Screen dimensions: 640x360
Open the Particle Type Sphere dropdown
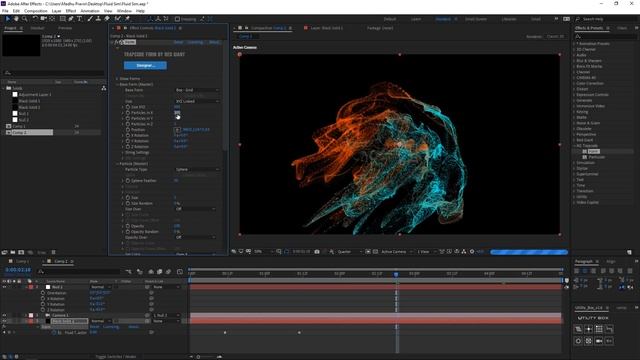click(197, 169)
